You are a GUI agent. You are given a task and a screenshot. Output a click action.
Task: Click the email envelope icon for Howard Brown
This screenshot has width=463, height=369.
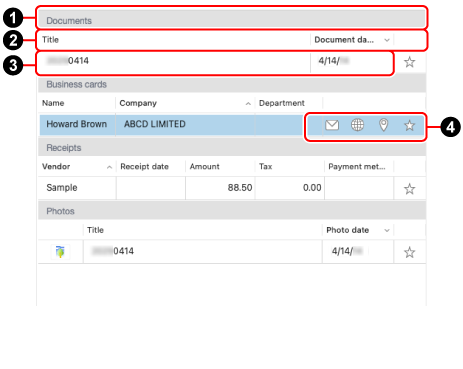(332, 125)
